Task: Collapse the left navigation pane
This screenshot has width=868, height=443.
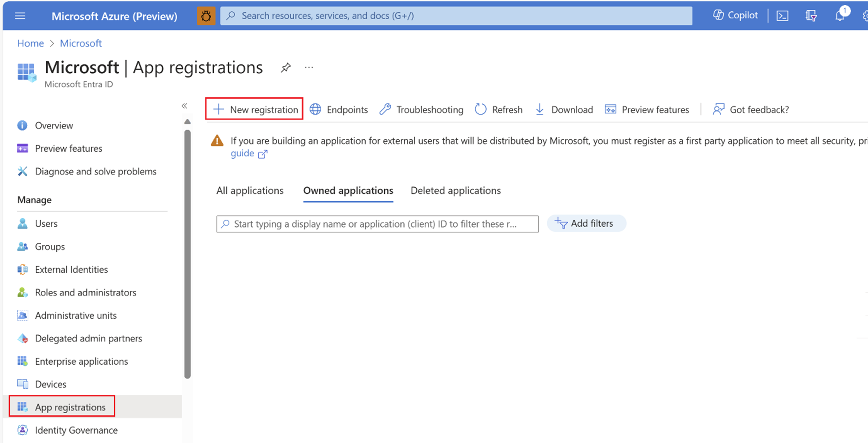Action: point(184,106)
